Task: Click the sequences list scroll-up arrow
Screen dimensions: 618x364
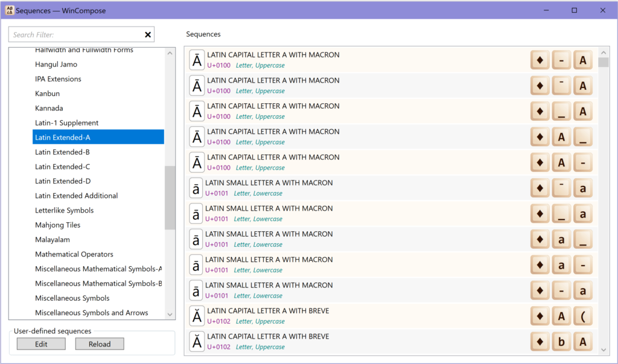Action: click(x=604, y=52)
